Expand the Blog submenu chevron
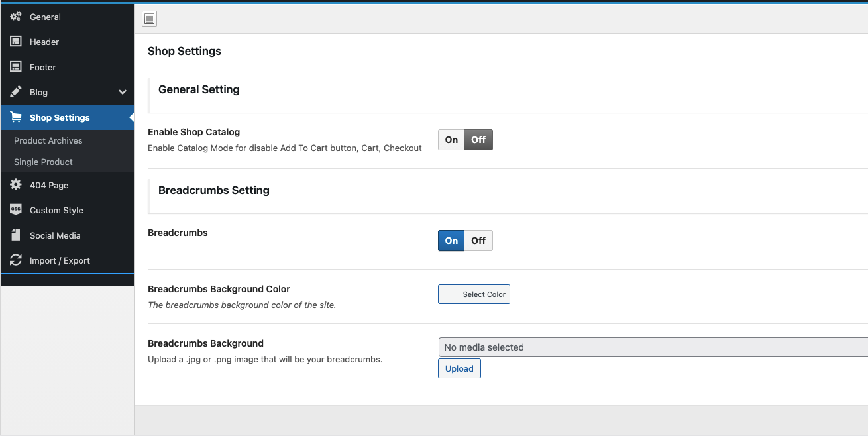This screenshot has width=868, height=436. (x=123, y=92)
